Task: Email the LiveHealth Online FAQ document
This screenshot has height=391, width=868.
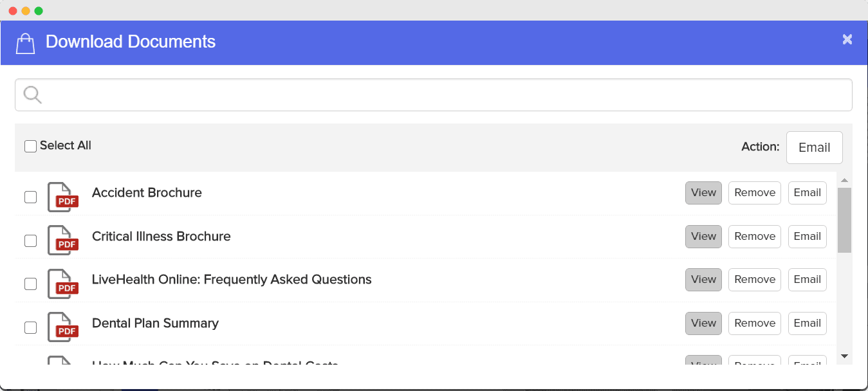Action: 807,280
